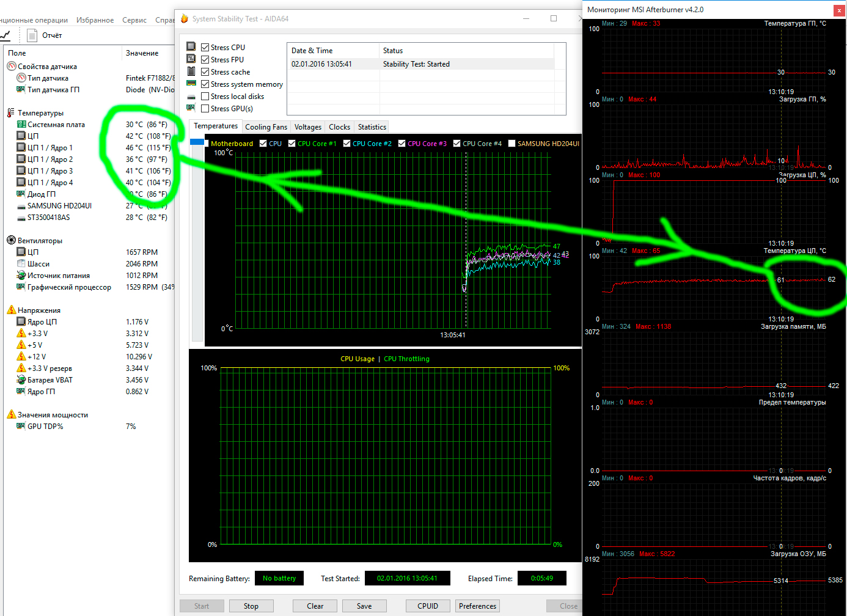This screenshot has height=616, width=847.
Task: Open the Избранное menu
Action: (x=95, y=20)
